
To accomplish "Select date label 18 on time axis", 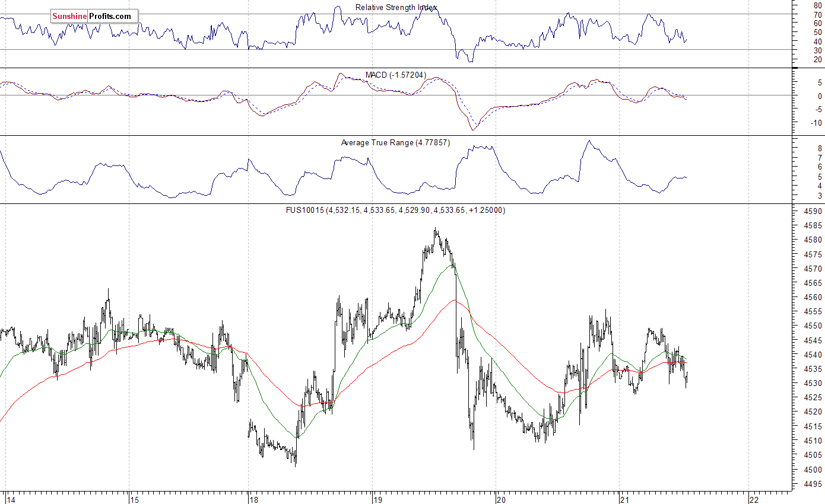I will pos(254,499).
